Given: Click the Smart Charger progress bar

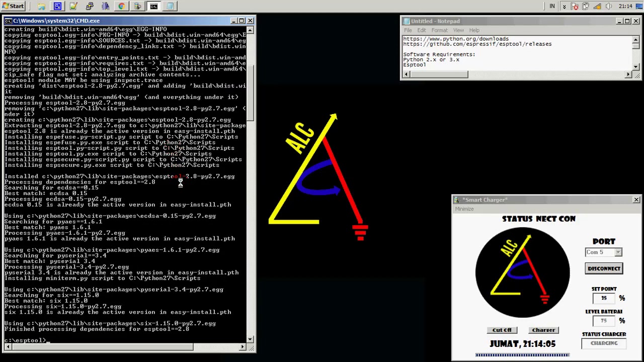Looking at the screenshot, I should click(522, 355).
